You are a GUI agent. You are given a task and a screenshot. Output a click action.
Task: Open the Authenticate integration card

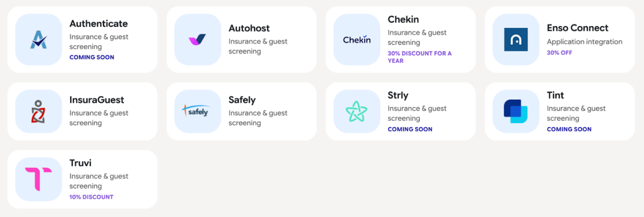pos(82,38)
